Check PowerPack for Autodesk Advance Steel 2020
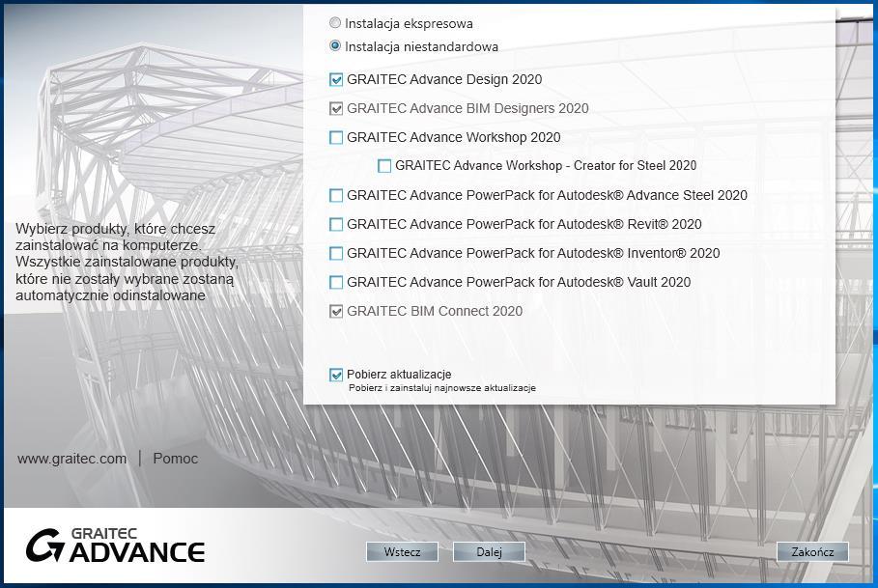Viewport: 878px width, 588px height. tap(336, 195)
